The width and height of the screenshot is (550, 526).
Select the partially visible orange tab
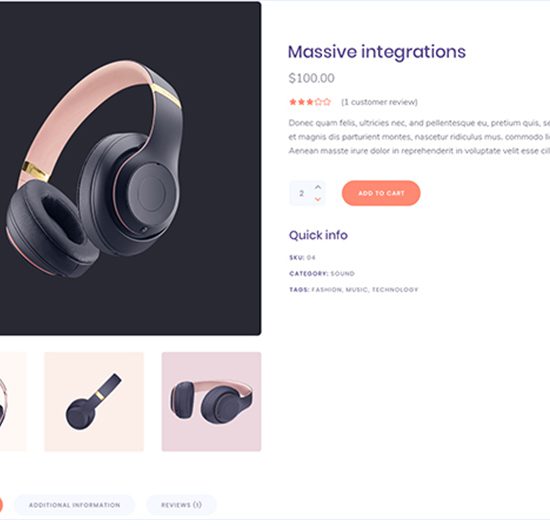(x=1, y=505)
